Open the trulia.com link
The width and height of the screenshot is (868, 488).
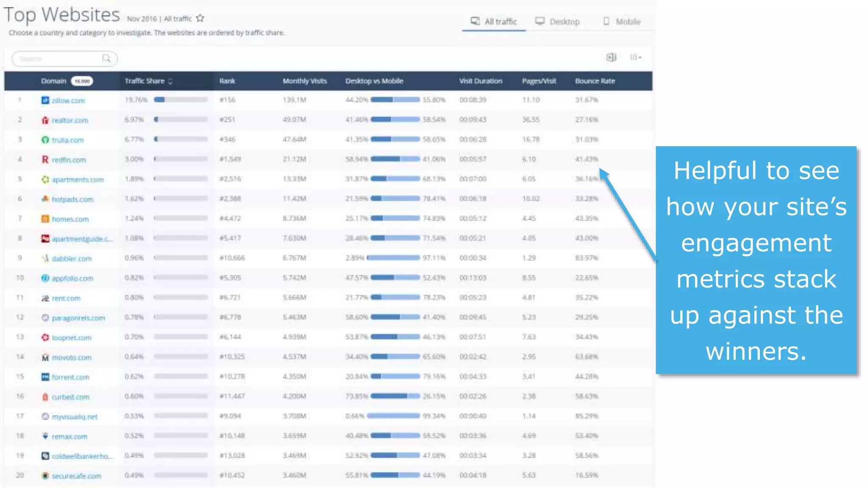(x=68, y=140)
